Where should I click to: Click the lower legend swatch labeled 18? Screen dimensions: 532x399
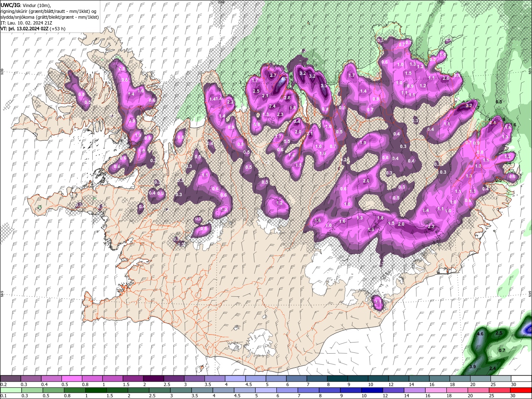tap(457, 390)
